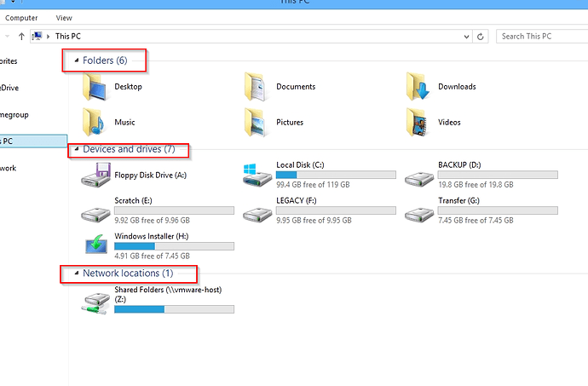Select Homegroup in the navigation pane
The width and height of the screenshot is (588, 386).
tap(14, 114)
